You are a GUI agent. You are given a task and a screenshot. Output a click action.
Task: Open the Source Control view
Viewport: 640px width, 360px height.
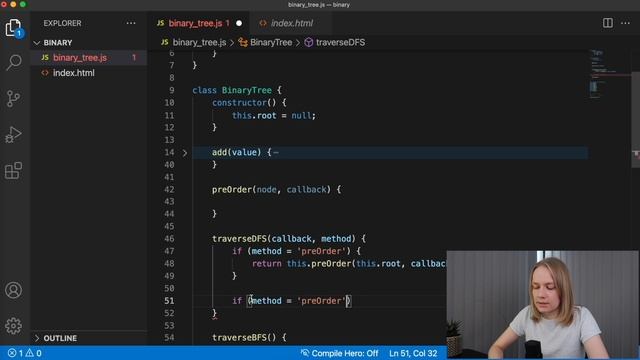point(13,98)
